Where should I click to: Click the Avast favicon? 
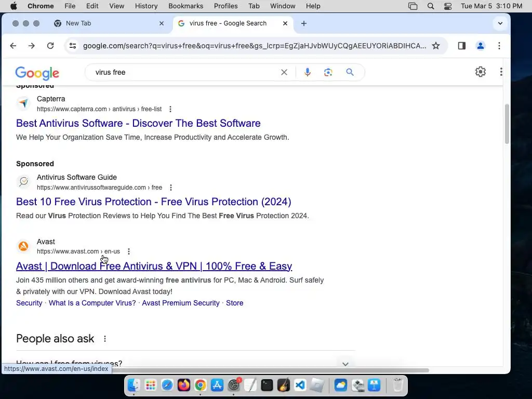23,246
